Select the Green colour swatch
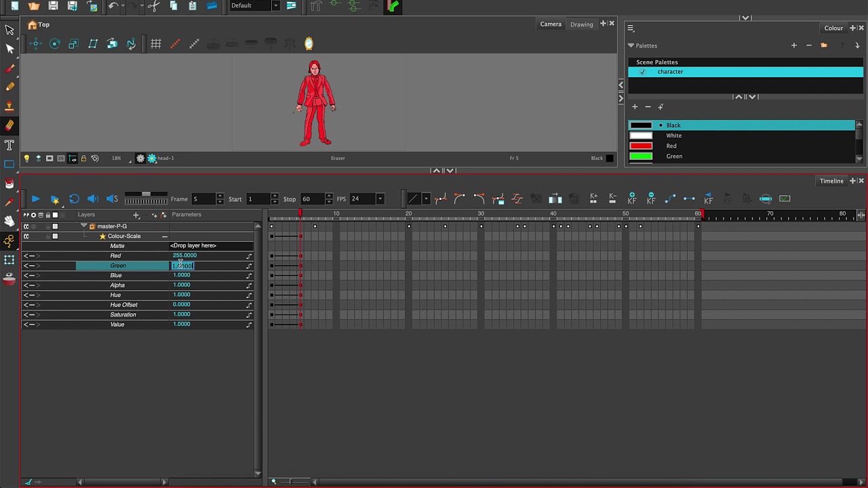Image resolution: width=868 pixels, height=488 pixels. click(741, 157)
